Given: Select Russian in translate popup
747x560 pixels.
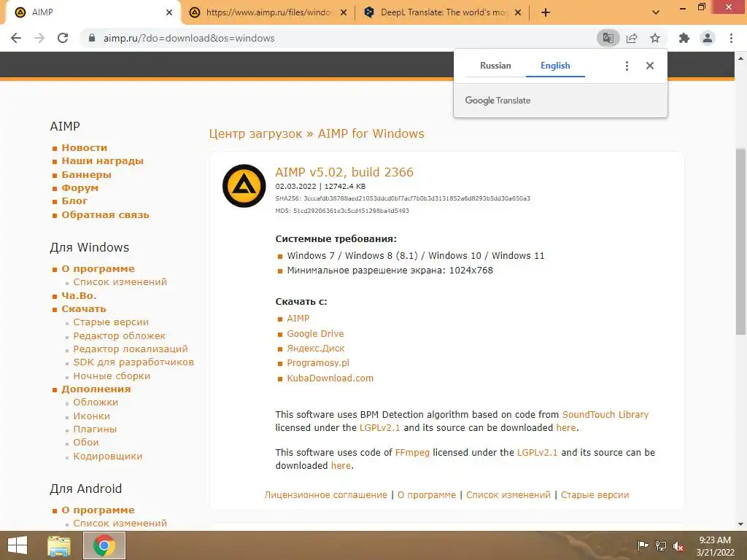Looking at the screenshot, I should [x=495, y=66].
